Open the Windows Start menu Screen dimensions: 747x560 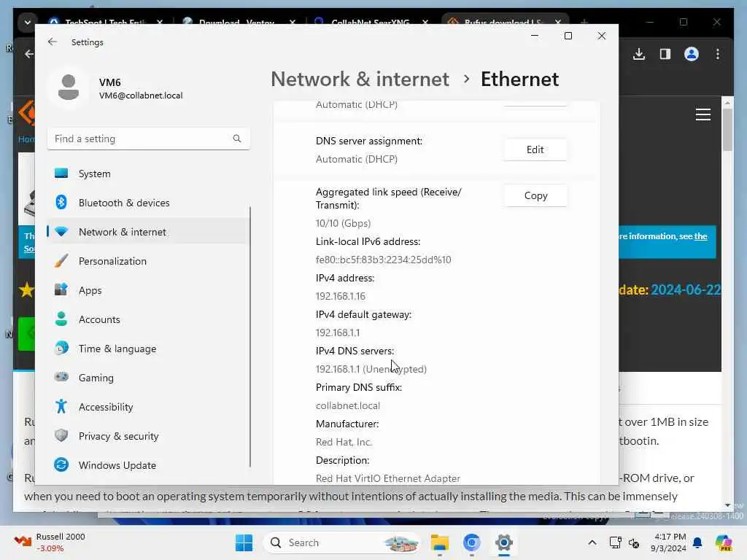pos(244,542)
